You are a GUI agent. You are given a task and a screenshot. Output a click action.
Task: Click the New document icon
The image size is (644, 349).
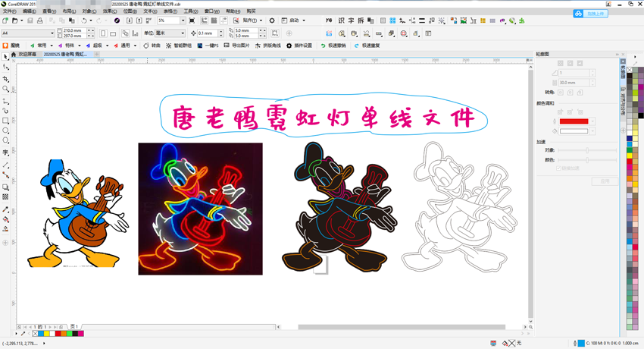(5, 20)
